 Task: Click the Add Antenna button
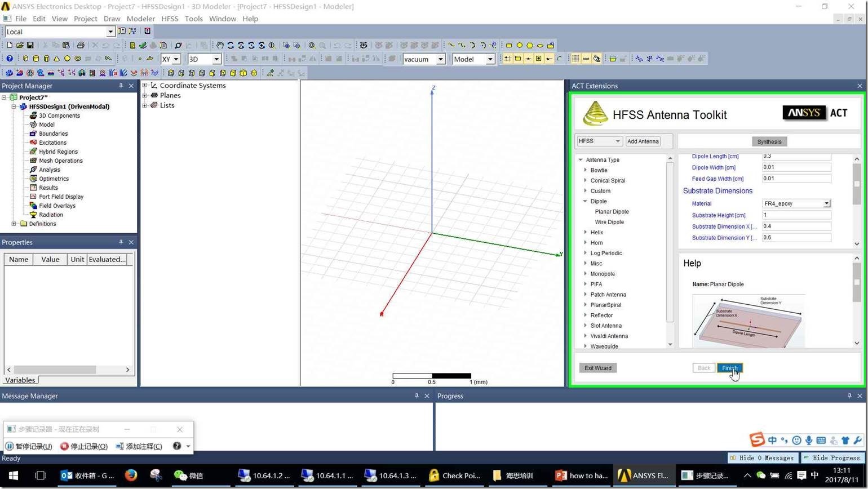point(643,141)
